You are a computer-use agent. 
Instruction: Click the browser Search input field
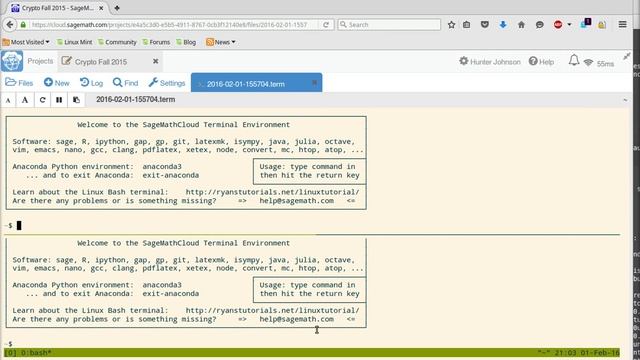coord(389,25)
